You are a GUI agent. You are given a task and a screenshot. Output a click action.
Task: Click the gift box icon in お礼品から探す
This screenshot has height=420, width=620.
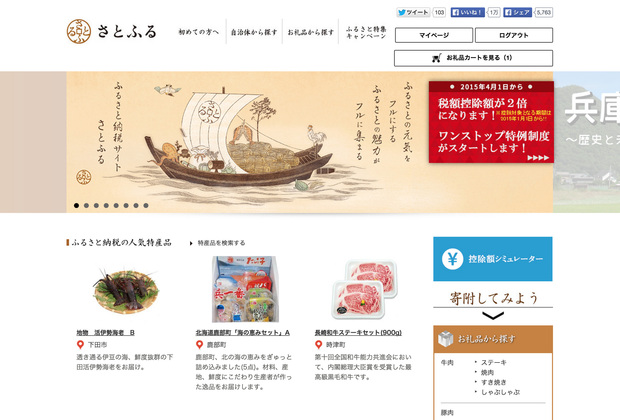pyautogui.click(x=446, y=339)
